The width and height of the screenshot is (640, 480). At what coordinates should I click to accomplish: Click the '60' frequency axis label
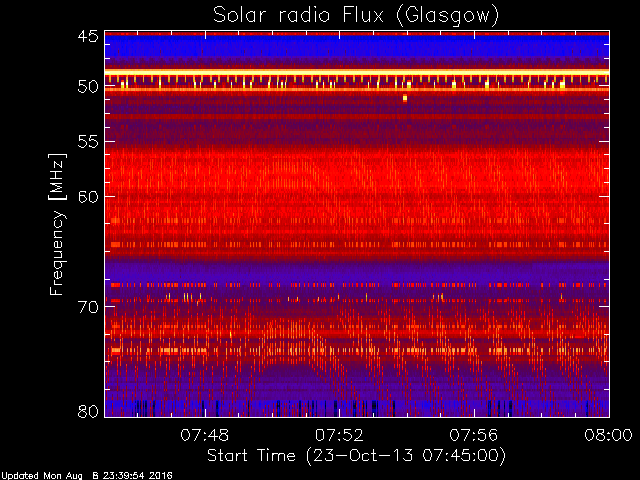click(x=88, y=197)
